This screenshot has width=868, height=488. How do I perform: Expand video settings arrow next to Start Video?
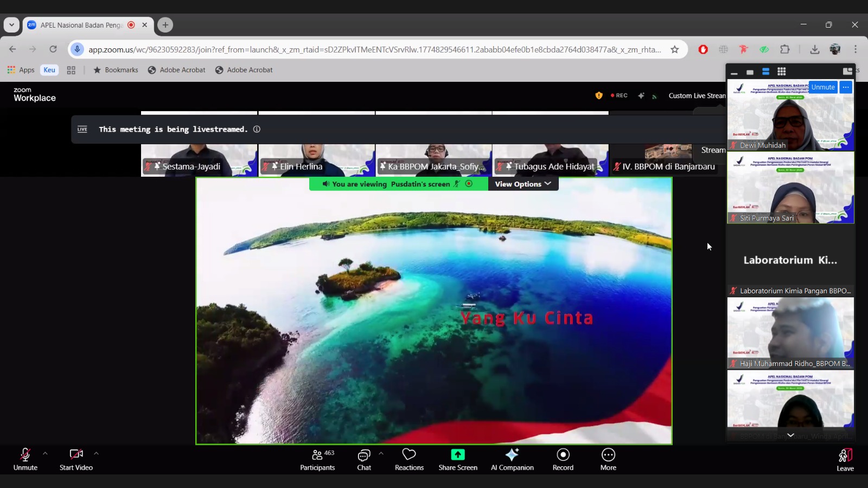pos(96,453)
